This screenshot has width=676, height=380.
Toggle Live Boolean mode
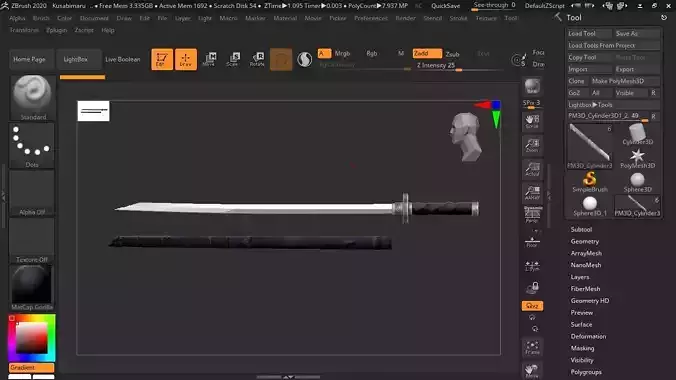click(x=123, y=59)
